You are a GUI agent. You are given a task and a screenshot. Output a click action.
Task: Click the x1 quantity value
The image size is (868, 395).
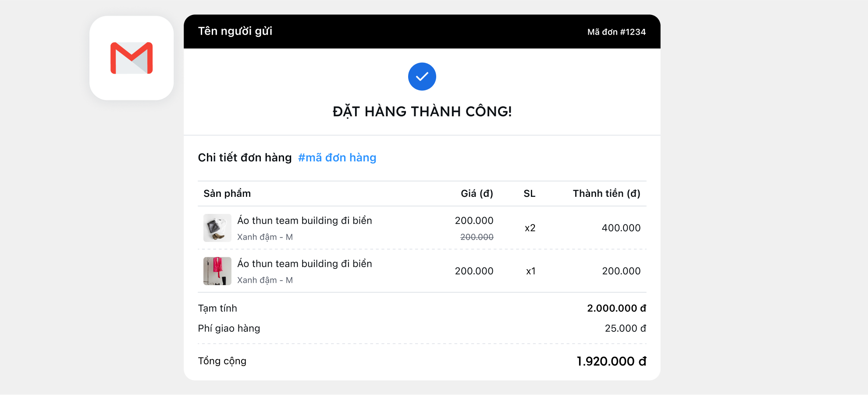point(530,271)
